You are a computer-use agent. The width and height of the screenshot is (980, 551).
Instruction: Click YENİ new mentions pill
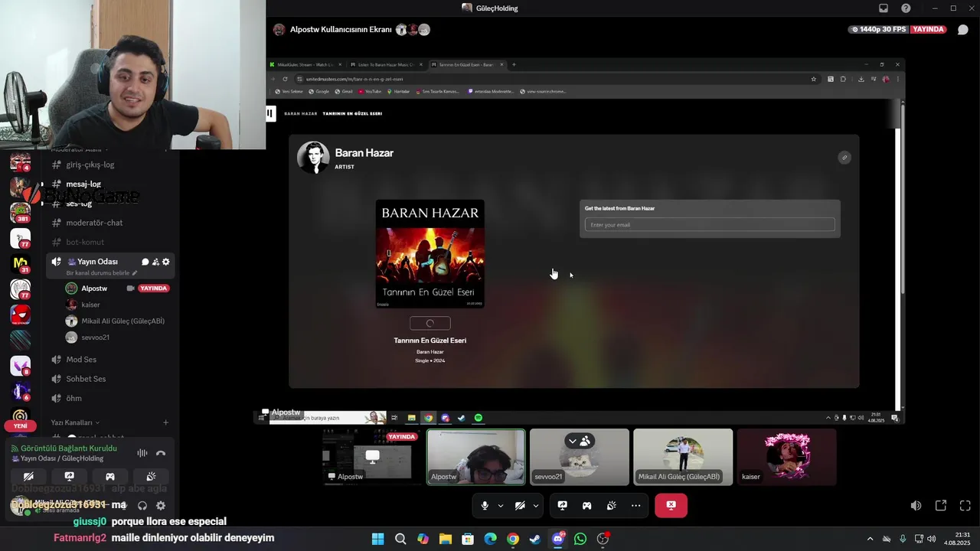[x=20, y=425]
